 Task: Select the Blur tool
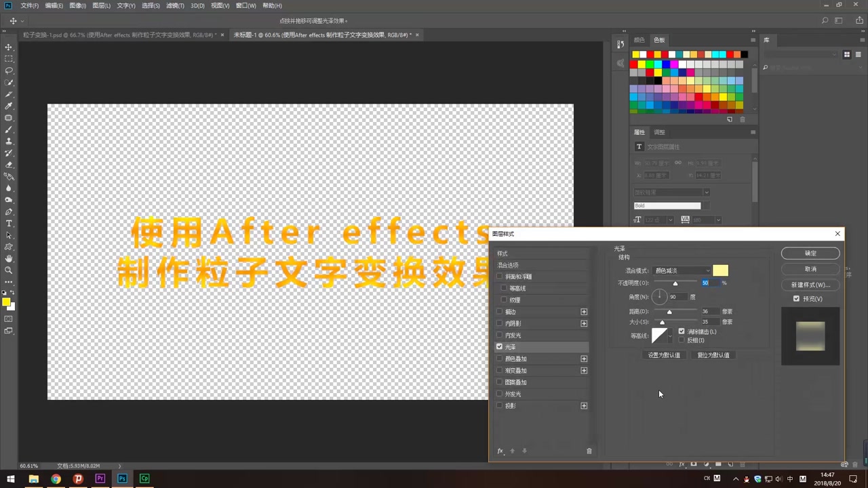[x=9, y=188]
